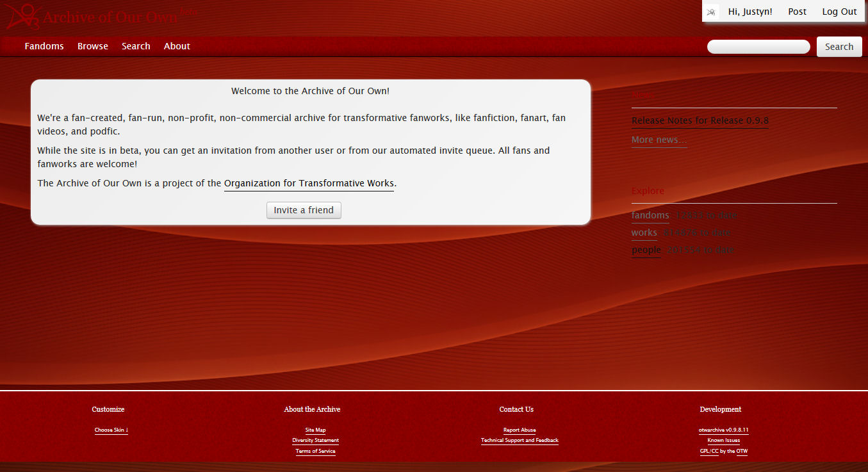Click the 201554 to date people count
The height and width of the screenshot is (472, 868).
tap(701, 250)
